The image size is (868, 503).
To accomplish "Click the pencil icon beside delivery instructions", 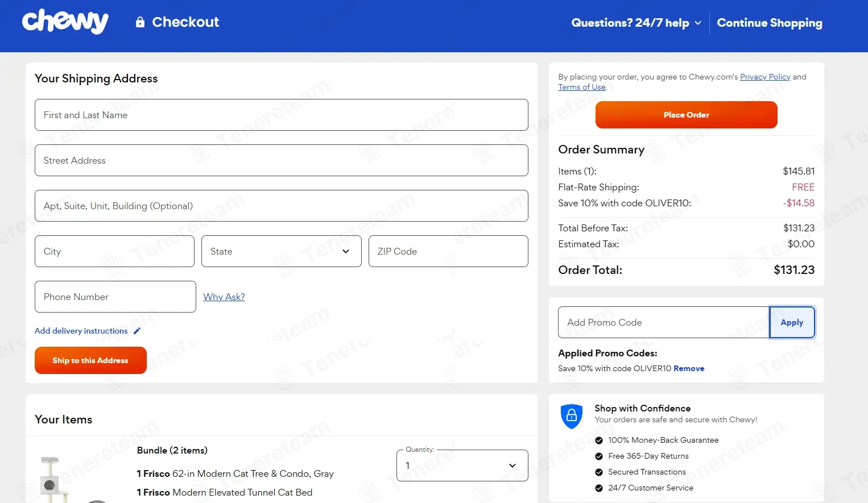I will point(137,331).
